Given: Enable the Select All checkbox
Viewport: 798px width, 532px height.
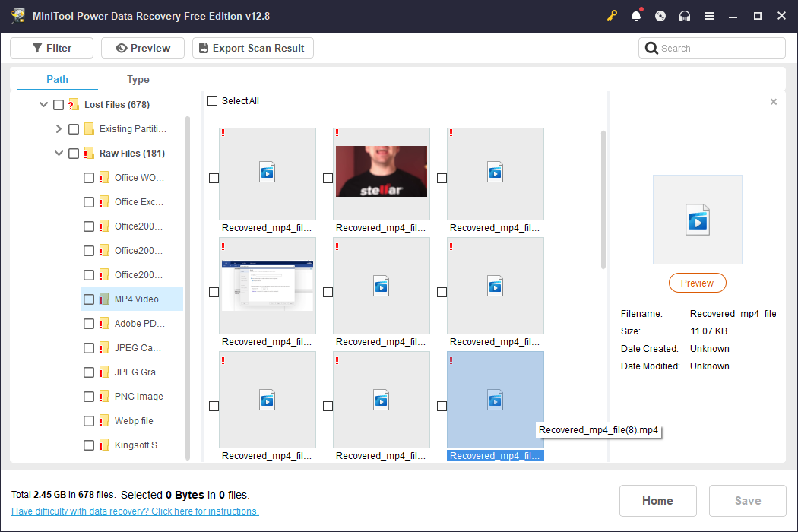Looking at the screenshot, I should (x=212, y=100).
